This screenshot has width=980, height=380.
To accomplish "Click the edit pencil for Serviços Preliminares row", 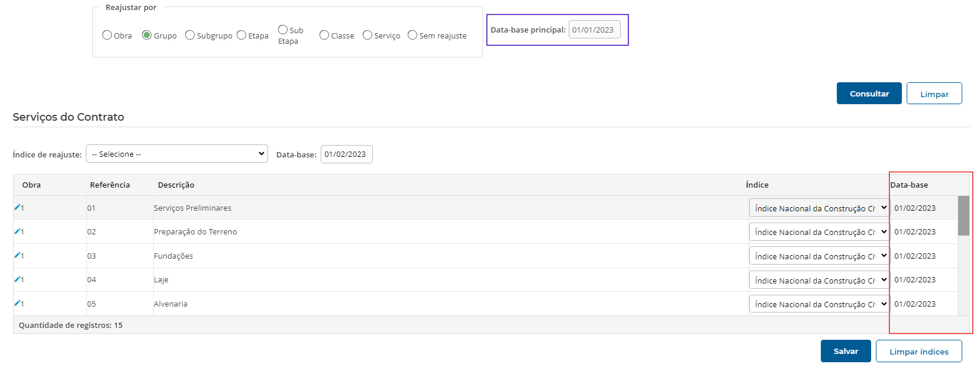I will [x=18, y=208].
